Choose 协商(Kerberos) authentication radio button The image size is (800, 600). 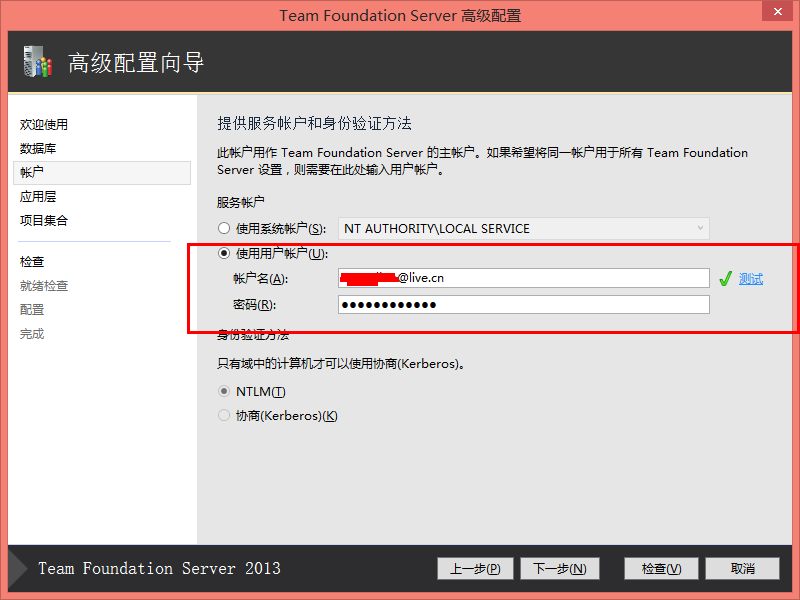click(x=223, y=415)
